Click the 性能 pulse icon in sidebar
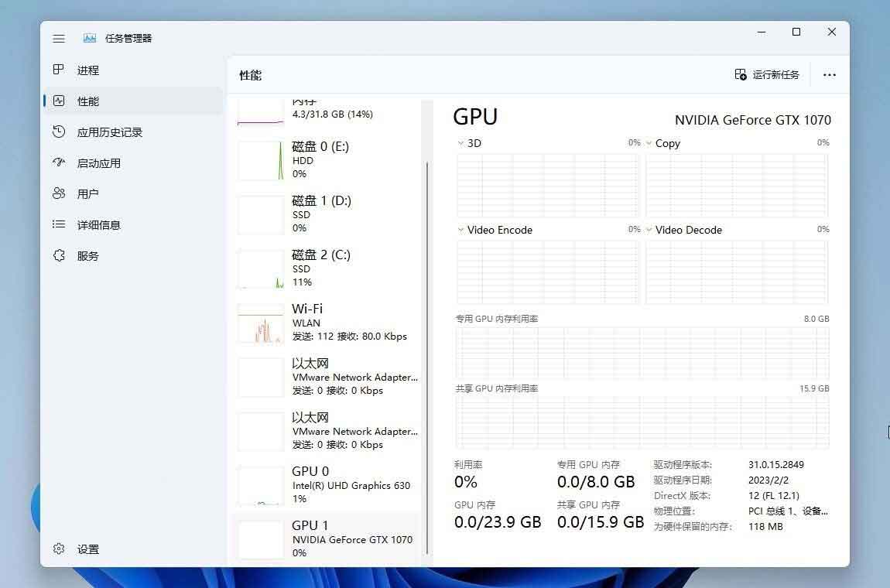This screenshot has width=890, height=588. pyautogui.click(x=59, y=101)
